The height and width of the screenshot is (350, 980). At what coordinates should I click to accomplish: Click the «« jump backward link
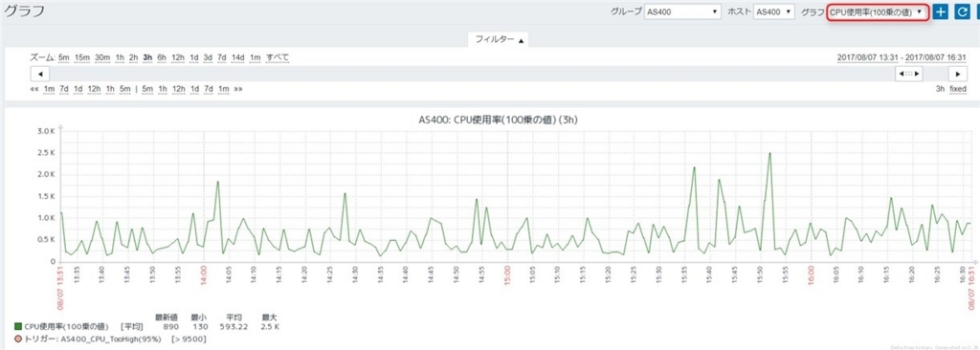click(34, 89)
